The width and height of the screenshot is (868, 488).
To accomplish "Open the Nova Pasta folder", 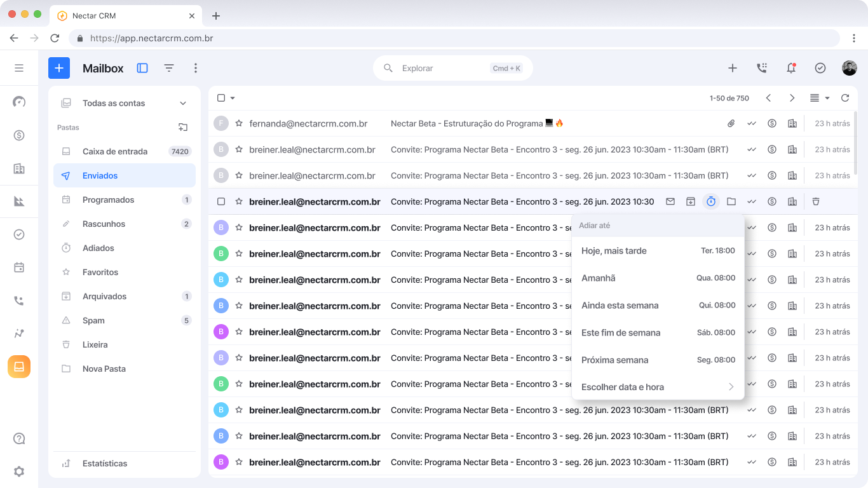I will (125, 369).
